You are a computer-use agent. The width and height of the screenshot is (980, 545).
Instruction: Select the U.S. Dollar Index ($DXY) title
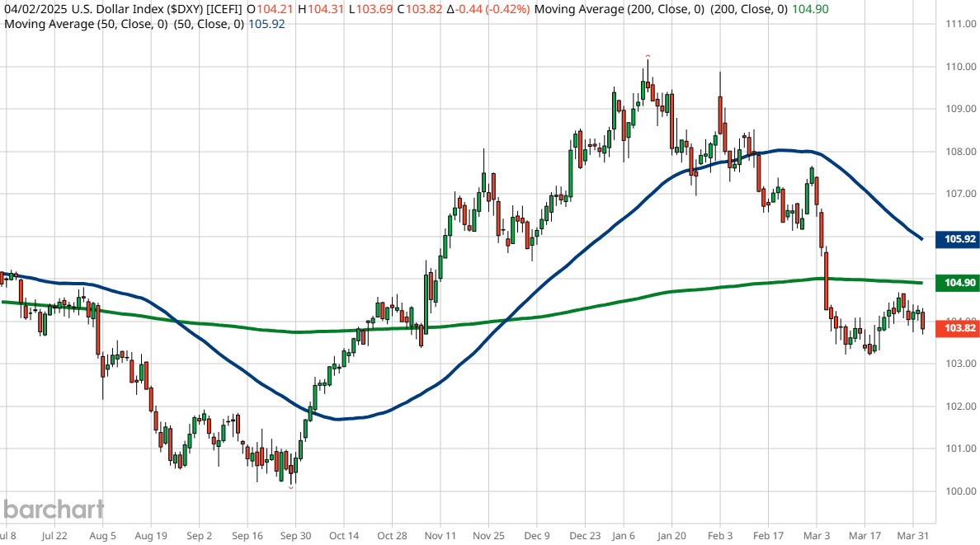pos(137,9)
